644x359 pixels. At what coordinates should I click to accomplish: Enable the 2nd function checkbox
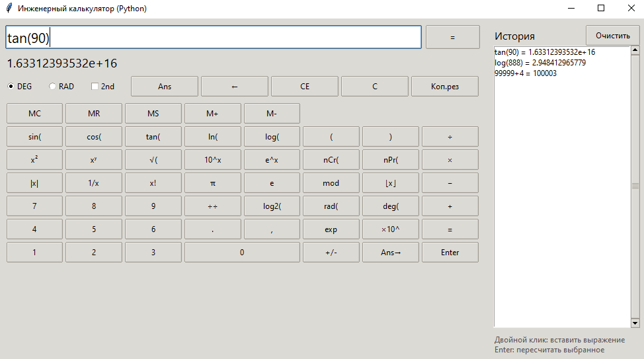[95, 87]
